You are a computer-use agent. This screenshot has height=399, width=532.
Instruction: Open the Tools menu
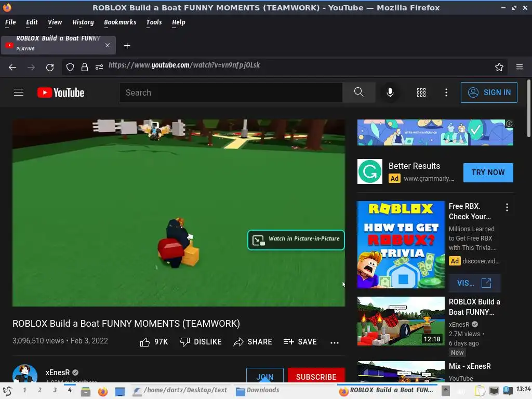(x=154, y=22)
